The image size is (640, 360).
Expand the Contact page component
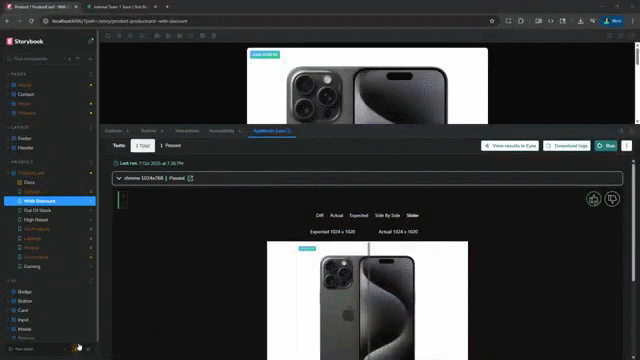26,94
